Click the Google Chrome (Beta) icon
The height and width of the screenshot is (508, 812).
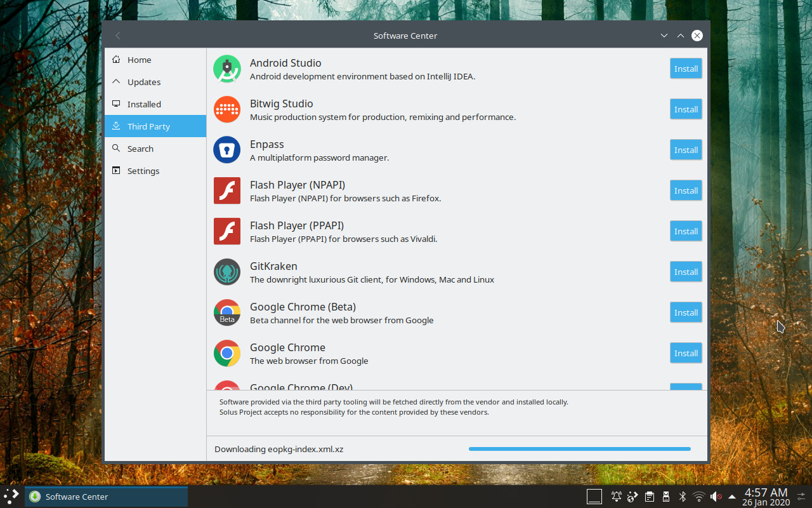(x=226, y=312)
